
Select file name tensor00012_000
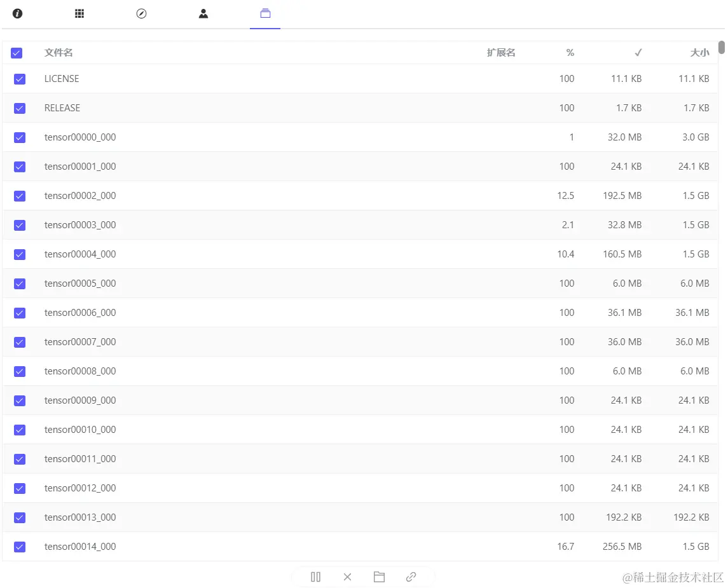(x=80, y=488)
